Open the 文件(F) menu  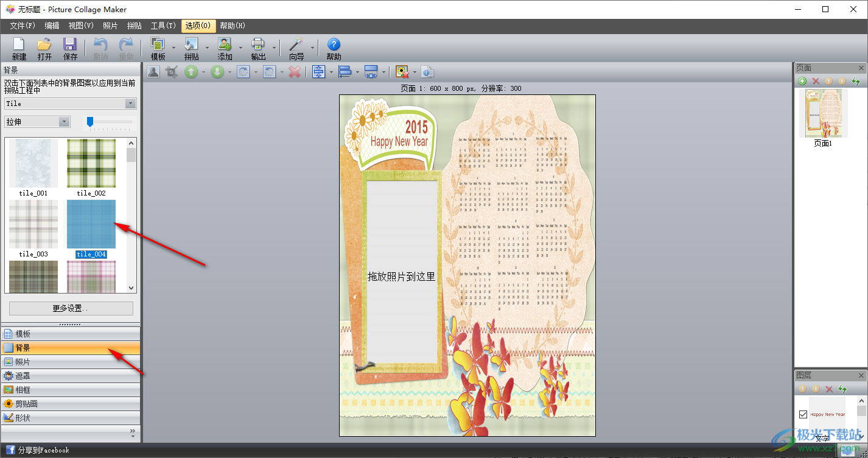[23, 26]
